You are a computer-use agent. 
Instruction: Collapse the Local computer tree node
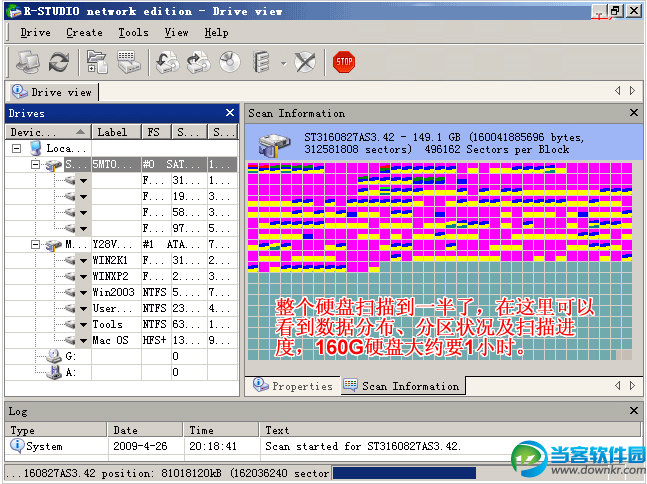click(x=16, y=148)
